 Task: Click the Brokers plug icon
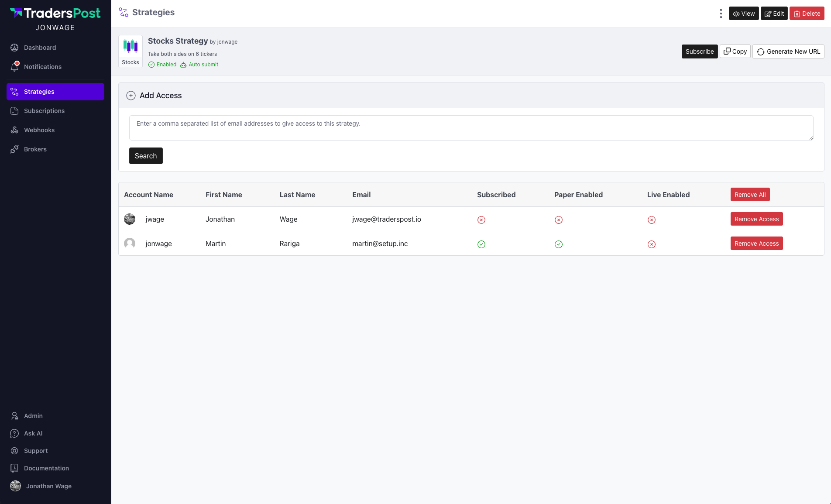pos(14,149)
